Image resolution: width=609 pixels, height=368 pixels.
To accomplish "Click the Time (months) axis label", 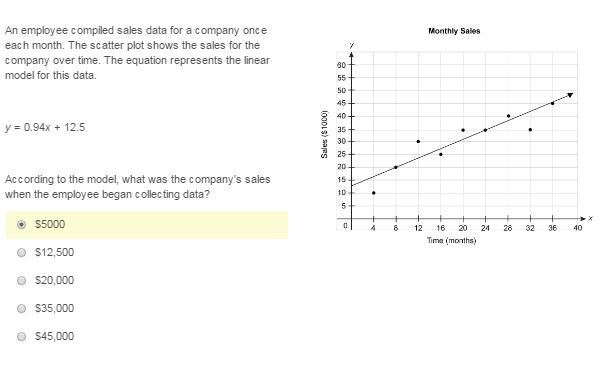I will [451, 241].
